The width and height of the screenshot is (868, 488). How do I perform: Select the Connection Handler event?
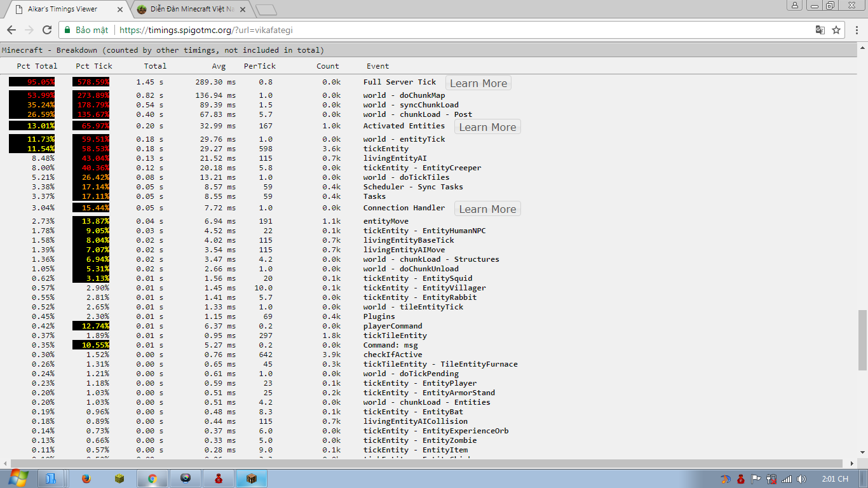(404, 208)
